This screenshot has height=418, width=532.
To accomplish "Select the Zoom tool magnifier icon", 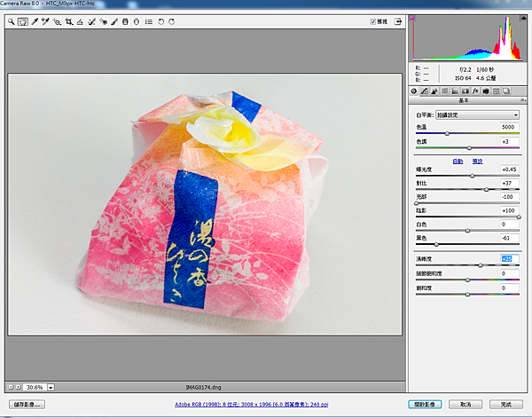I will [12, 21].
